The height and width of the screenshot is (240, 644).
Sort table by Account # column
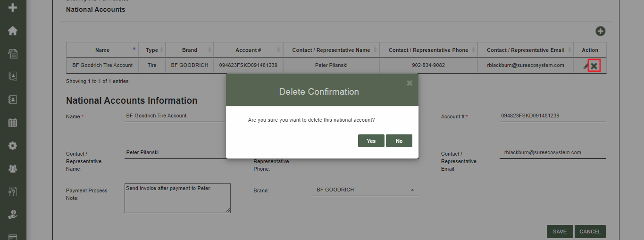pos(248,50)
